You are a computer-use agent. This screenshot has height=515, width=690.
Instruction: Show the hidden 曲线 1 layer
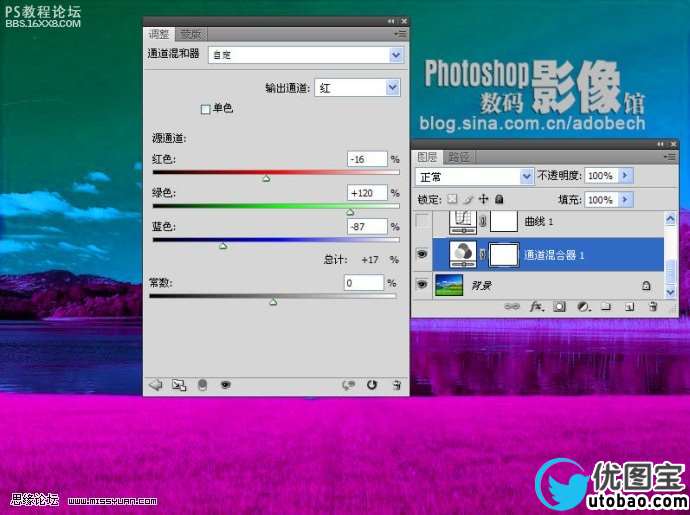(422, 221)
